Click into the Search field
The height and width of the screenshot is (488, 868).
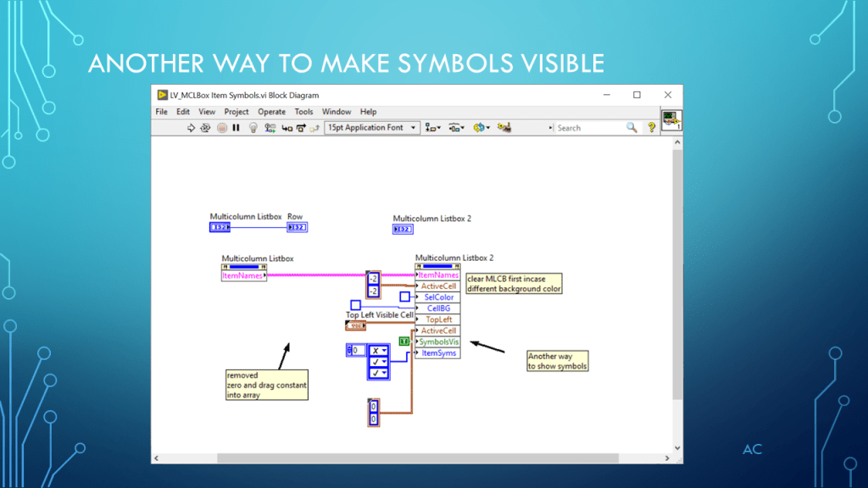pyautogui.click(x=589, y=128)
